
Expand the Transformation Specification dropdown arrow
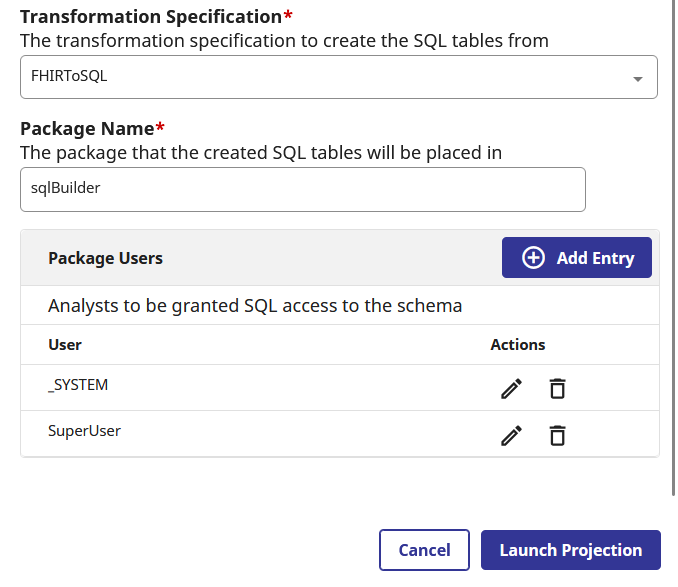pos(637,79)
